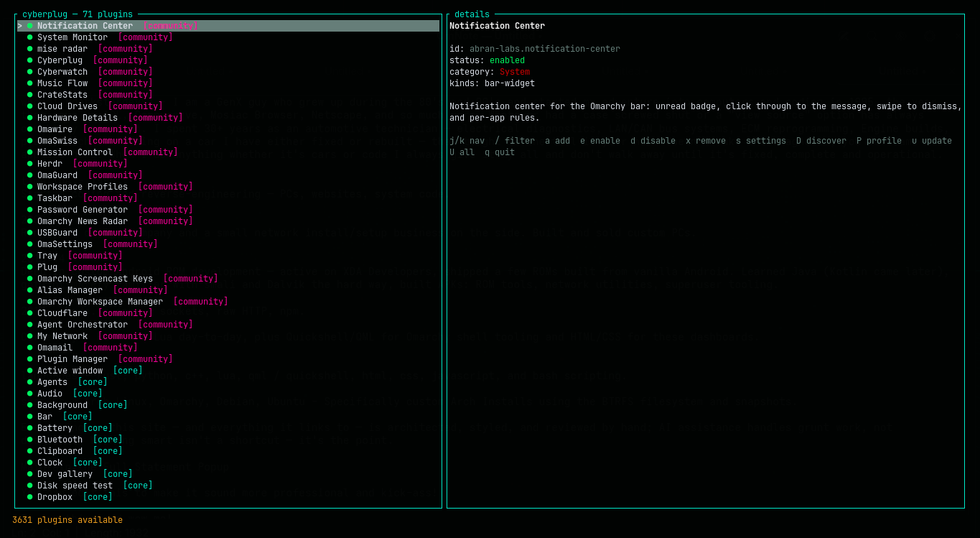Click the status dot next to Battery
The image size is (980, 538).
point(30,428)
